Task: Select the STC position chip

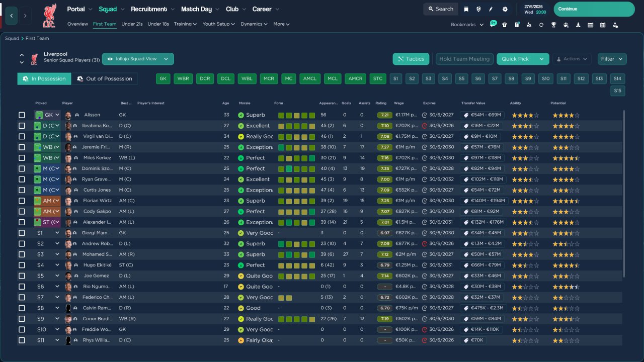Action: [x=378, y=78]
